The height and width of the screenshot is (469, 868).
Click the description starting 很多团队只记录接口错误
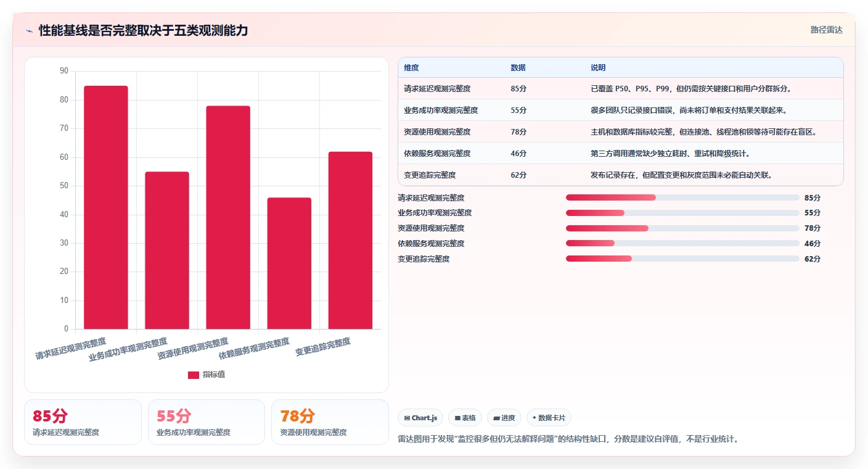tap(689, 110)
